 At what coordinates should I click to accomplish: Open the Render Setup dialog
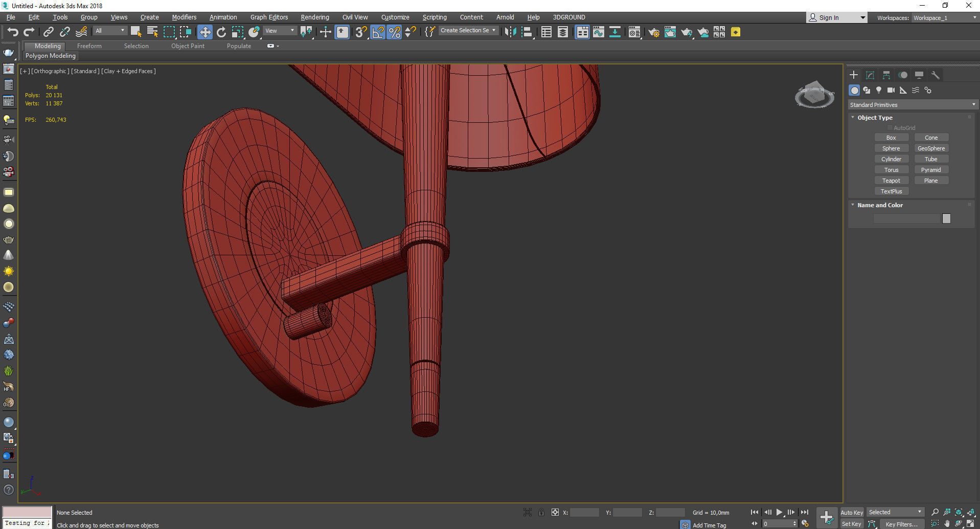click(653, 32)
